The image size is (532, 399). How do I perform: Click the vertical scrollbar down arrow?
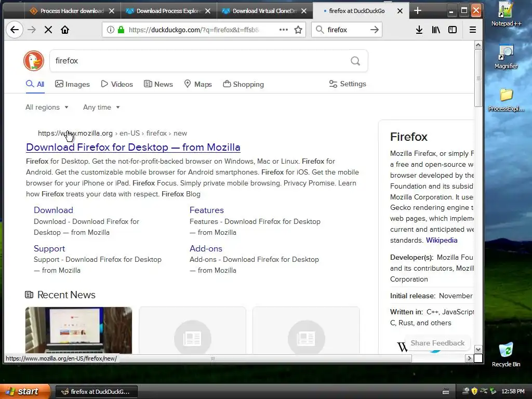click(x=478, y=350)
